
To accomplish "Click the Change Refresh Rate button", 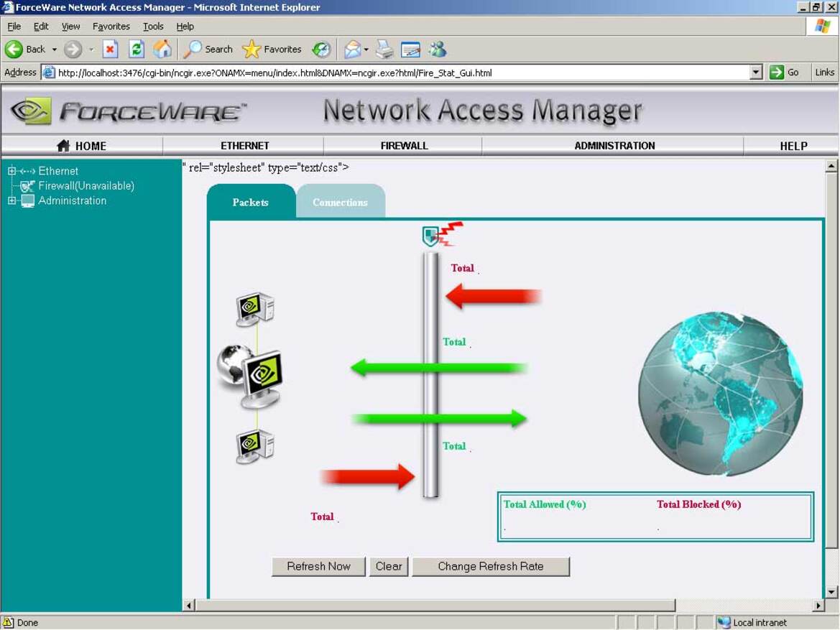I will (490, 566).
